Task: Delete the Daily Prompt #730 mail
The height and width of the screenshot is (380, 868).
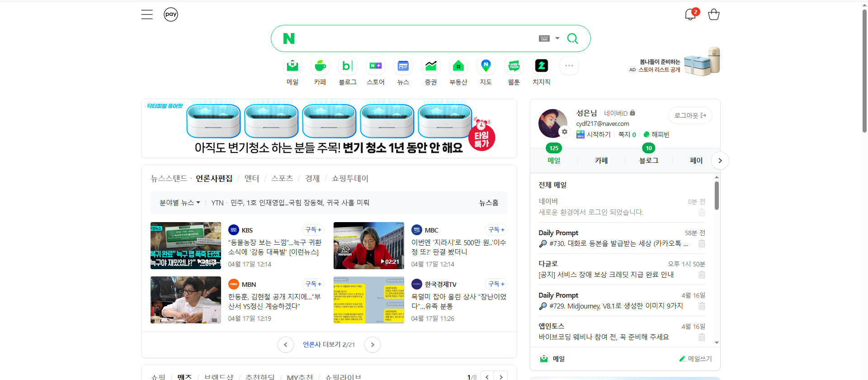Action: (x=702, y=243)
